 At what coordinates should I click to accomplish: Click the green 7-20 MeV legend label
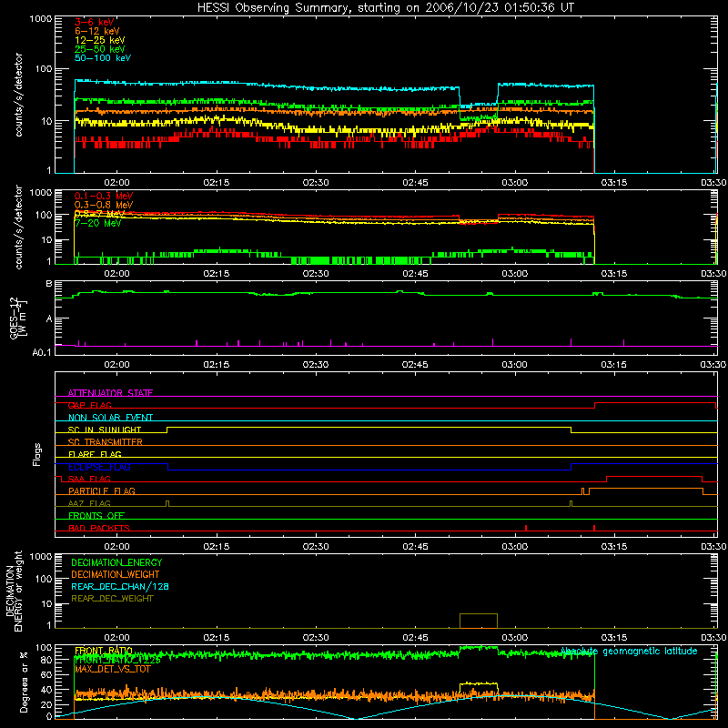pos(98,223)
